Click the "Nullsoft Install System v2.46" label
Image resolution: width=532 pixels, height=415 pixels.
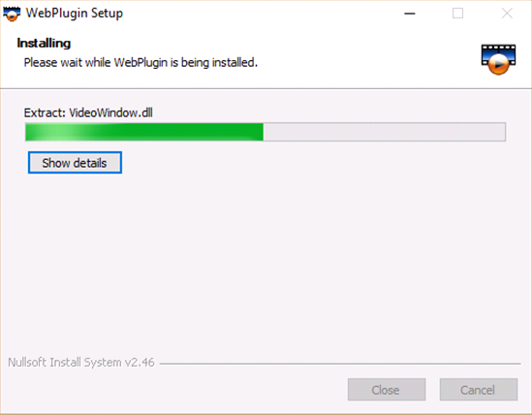81,363
